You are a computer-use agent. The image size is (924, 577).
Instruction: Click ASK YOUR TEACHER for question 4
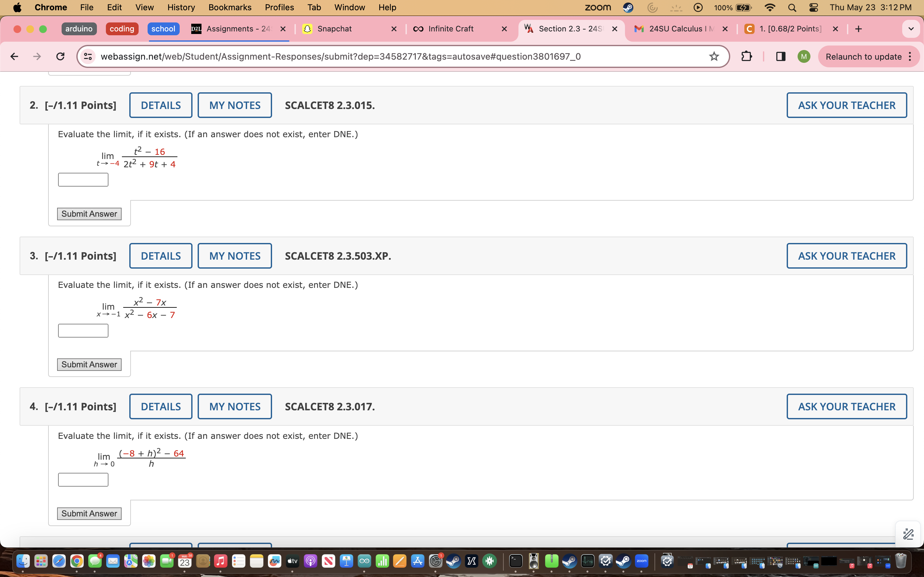846,406
